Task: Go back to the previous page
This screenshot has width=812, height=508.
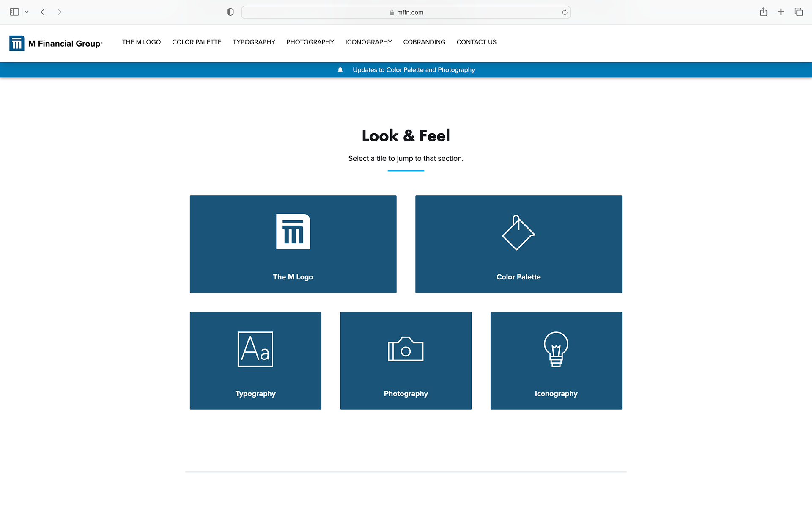Action: pos(43,12)
